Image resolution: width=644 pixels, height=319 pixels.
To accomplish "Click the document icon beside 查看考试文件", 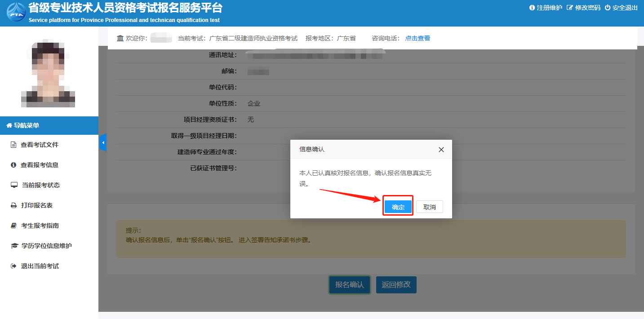I will [13, 145].
